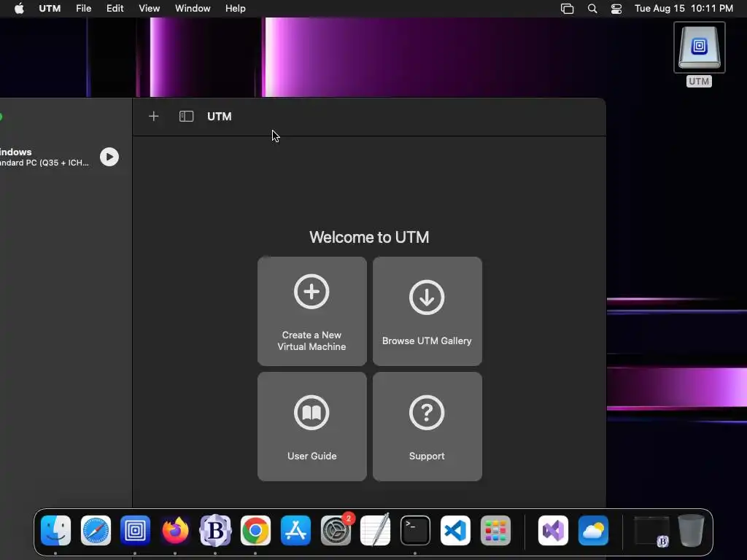Open the Apple menu

coord(19,9)
